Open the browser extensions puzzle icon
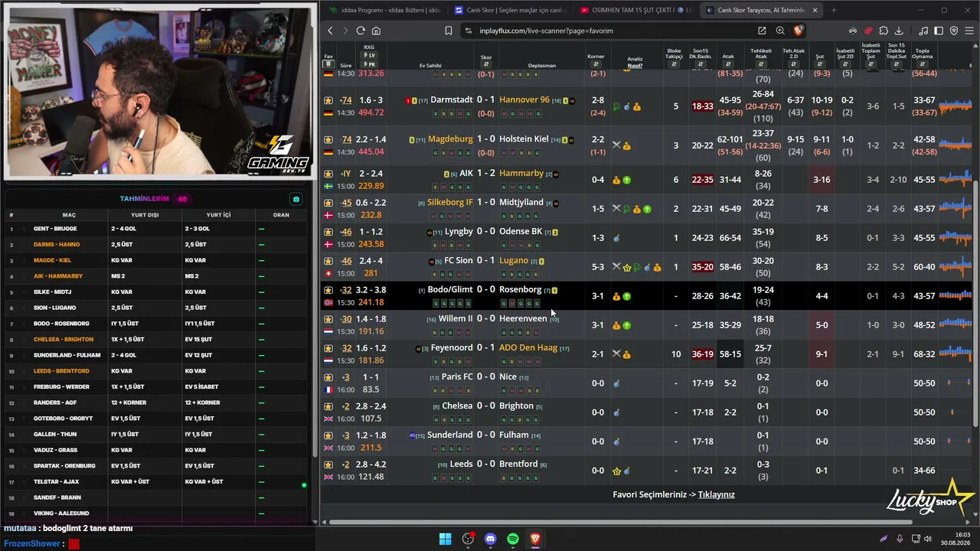This screenshot has height=551, width=980. click(884, 31)
